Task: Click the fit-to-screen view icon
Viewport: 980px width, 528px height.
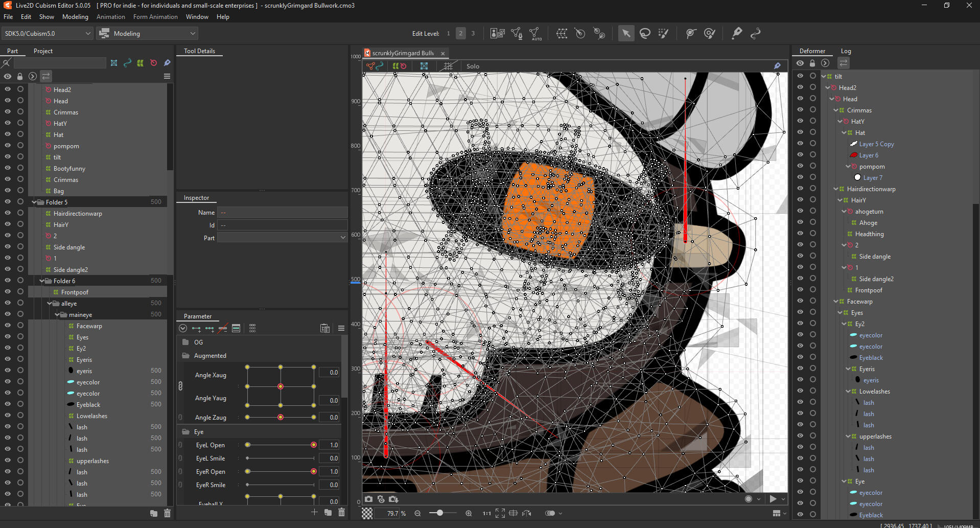Action: point(500,513)
